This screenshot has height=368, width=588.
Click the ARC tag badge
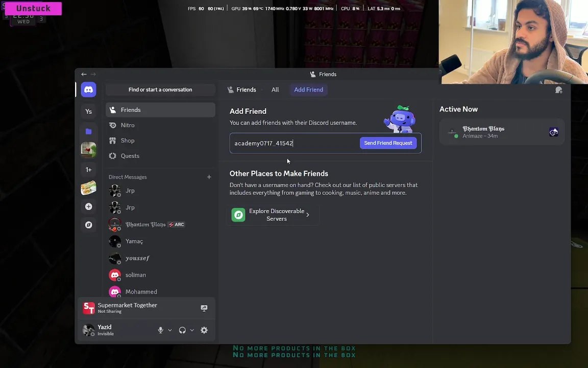click(176, 224)
